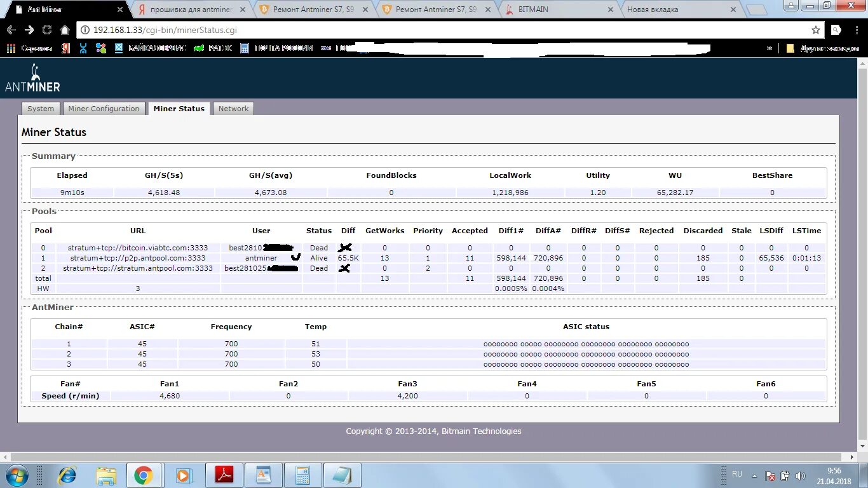
Task: Close the BITMAIN browser tab
Action: point(611,10)
